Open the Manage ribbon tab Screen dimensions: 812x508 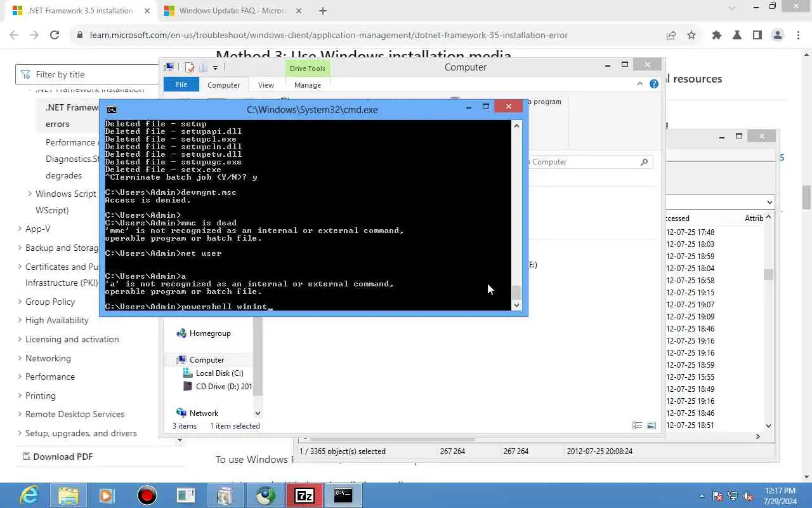(308, 85)
